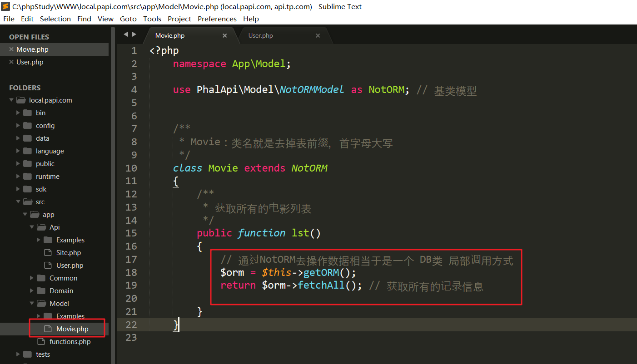Close the Movie.php tab

(224, 35)
